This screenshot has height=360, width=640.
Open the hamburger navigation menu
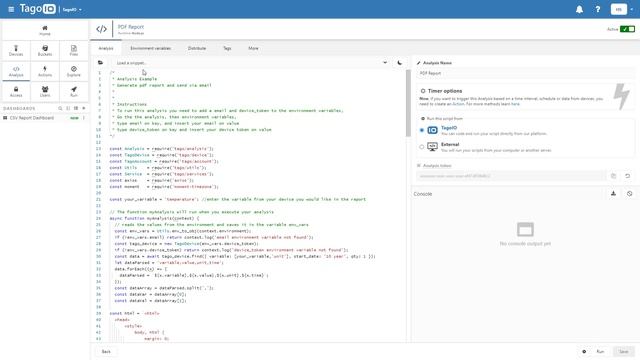(x=11, y=9)
